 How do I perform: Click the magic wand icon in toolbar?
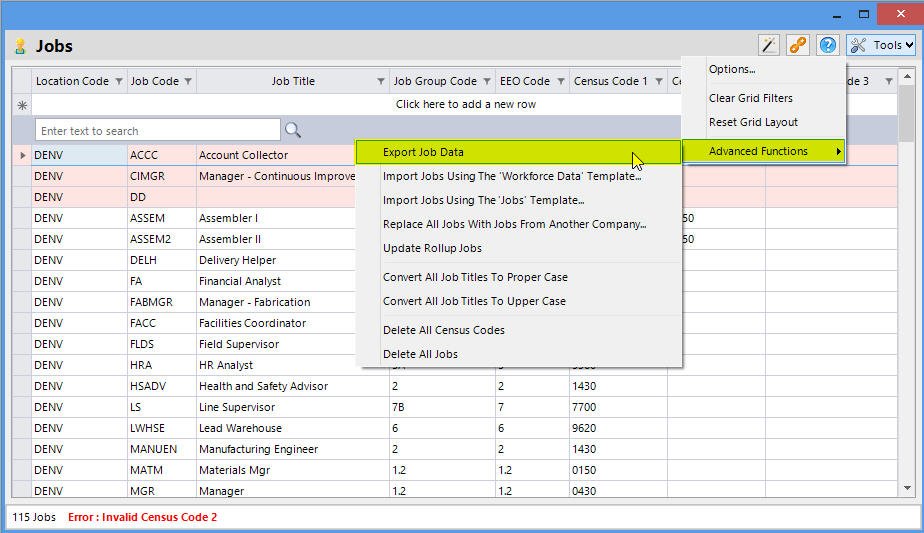[768, 45]
